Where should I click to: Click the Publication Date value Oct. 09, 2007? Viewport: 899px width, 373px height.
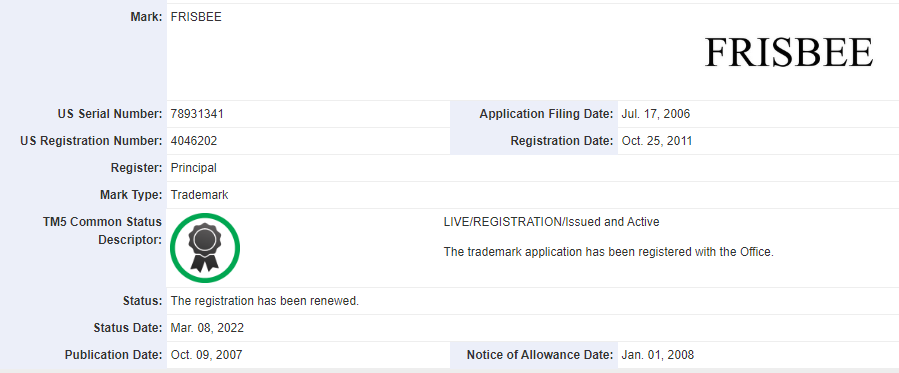pos(206,355)
